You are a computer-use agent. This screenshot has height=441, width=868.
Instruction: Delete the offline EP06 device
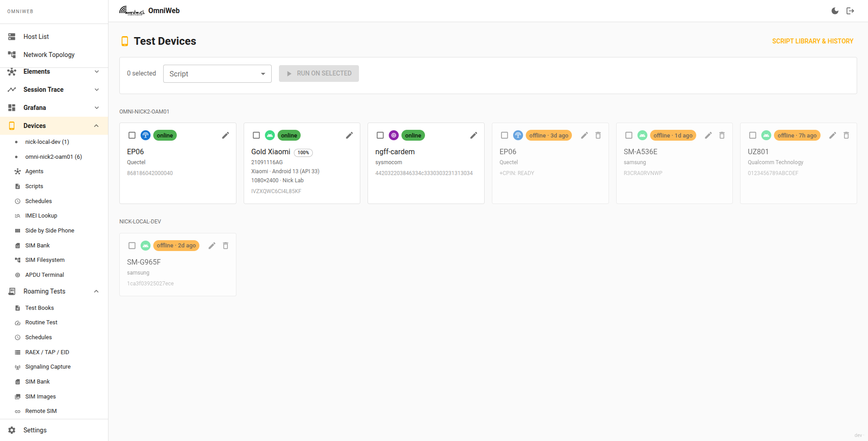tap(598, 135)
